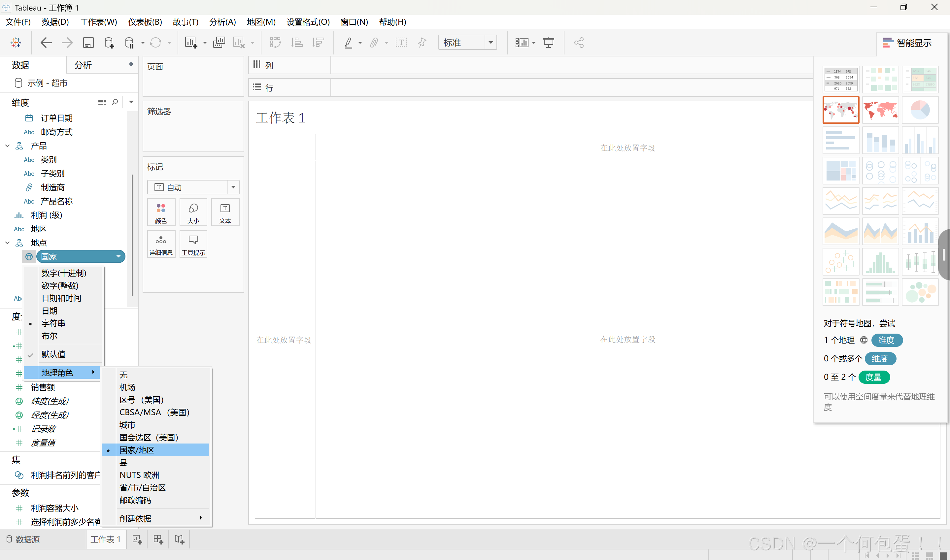Click the swap rows and columns icon
The height and width of the screenshot is (560, 950).
275,43
